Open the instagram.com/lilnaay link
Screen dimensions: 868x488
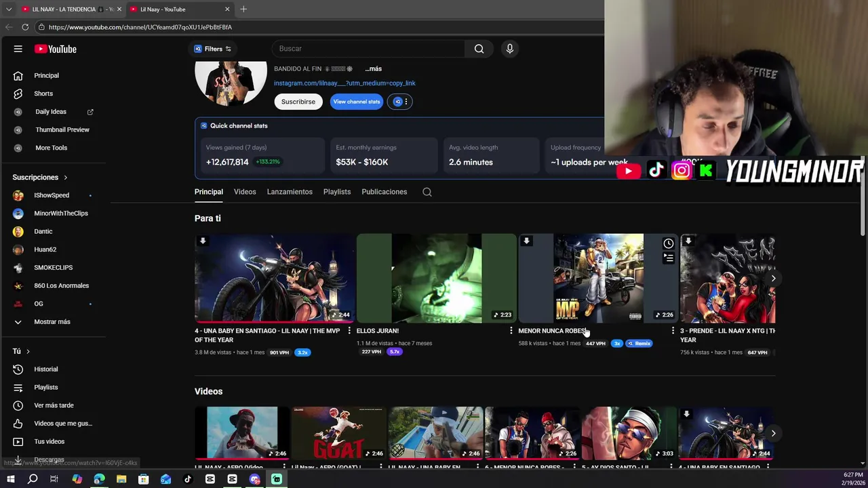(344, 83)
